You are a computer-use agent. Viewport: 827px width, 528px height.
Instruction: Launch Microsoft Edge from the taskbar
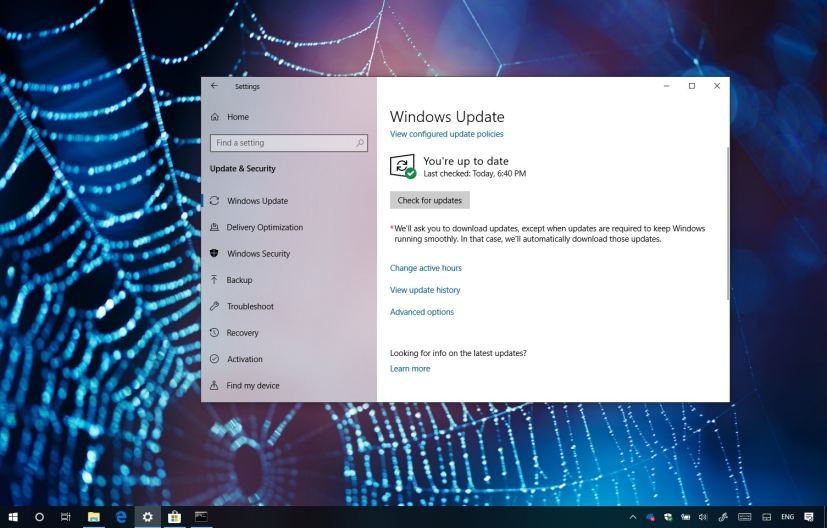click(x=121, y=517)
